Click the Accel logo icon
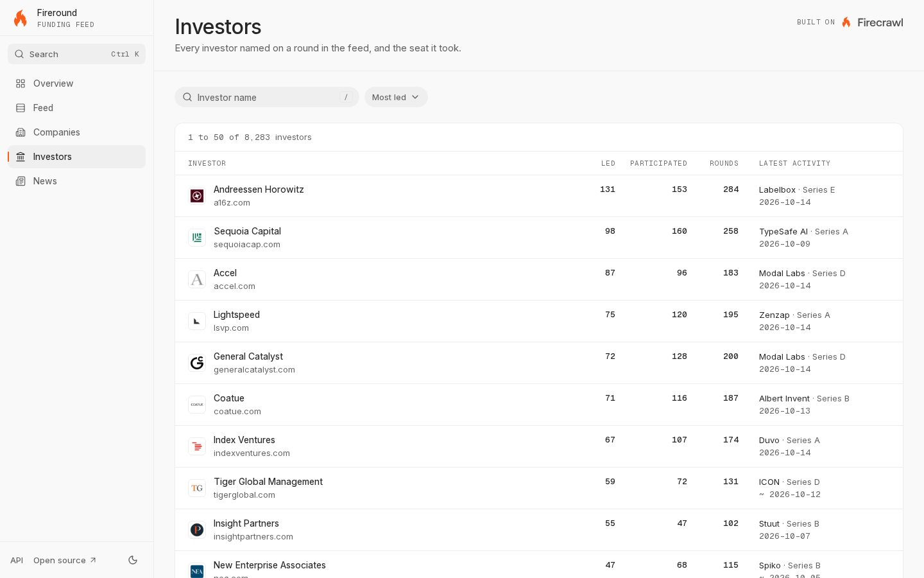924x578 pixels. point(197,279)
